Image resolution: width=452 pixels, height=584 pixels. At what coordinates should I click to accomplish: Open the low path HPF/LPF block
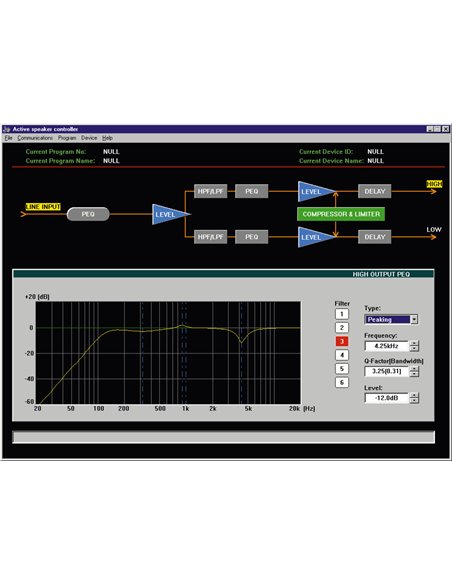point(210,237)
